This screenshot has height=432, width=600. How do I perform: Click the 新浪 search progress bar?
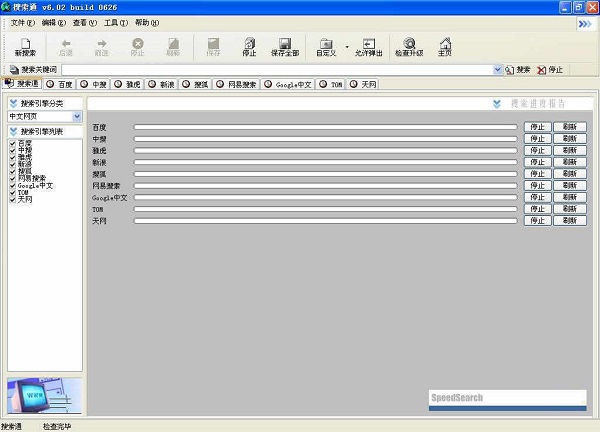(325, 162)
